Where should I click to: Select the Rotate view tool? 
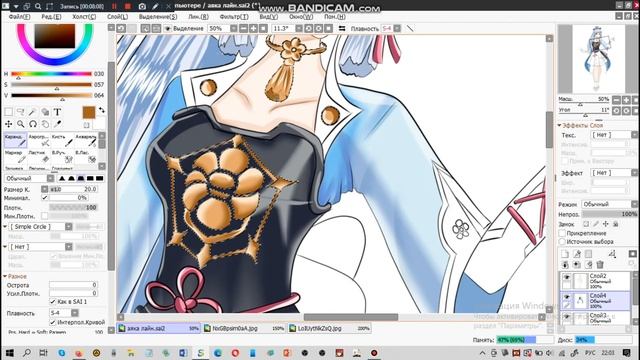coord(33,124)
